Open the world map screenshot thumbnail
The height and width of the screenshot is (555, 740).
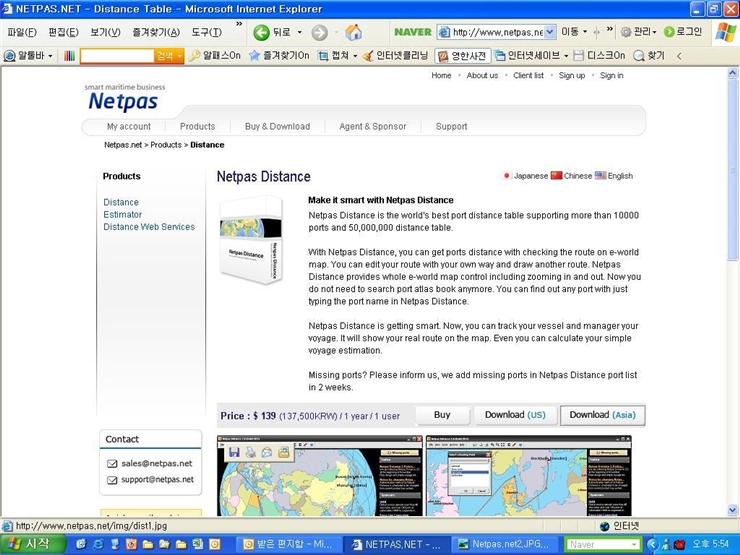320,476
